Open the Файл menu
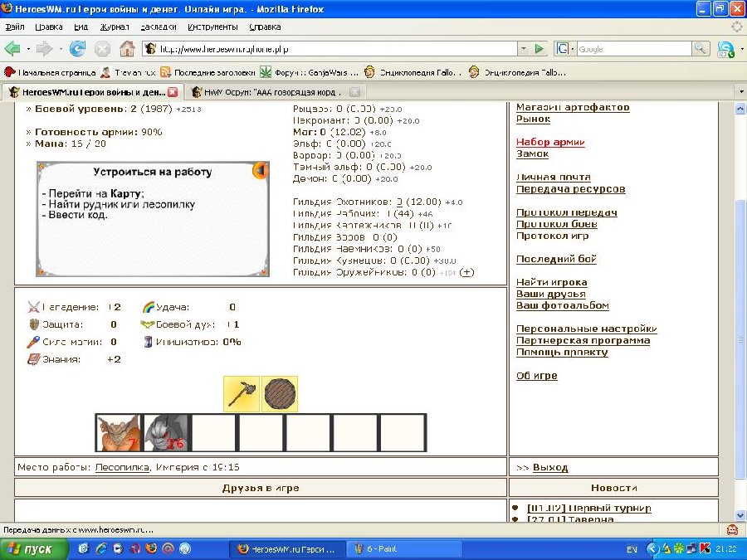Screen dimensions: 747x560 click(x=15, y=27)
